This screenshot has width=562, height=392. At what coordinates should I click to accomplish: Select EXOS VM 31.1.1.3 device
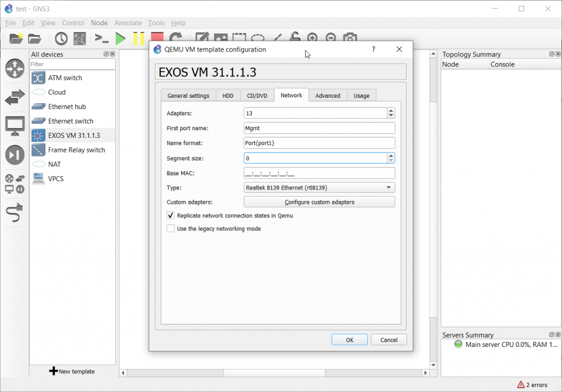tap(73, 135)
